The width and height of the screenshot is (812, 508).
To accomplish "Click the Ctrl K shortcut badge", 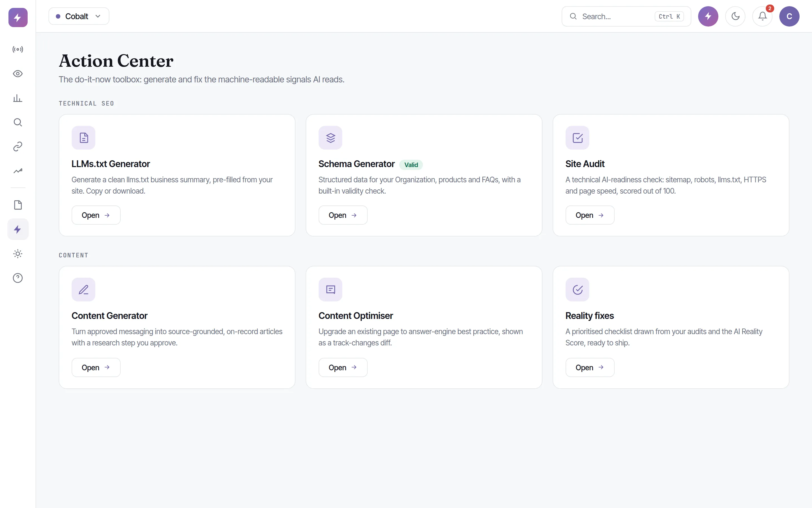I will (x=669, y=16).
